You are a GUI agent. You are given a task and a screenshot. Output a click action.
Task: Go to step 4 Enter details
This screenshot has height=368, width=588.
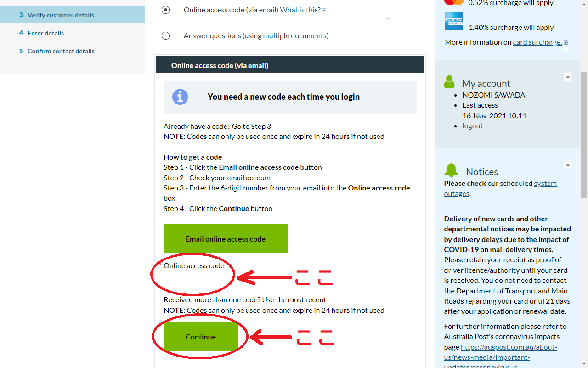(x=45, y=33)
